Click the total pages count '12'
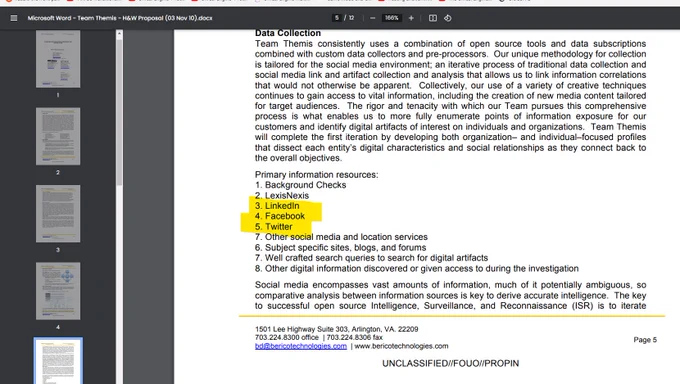The height and width of the screenshot is (384, 680). click(351, 18)
